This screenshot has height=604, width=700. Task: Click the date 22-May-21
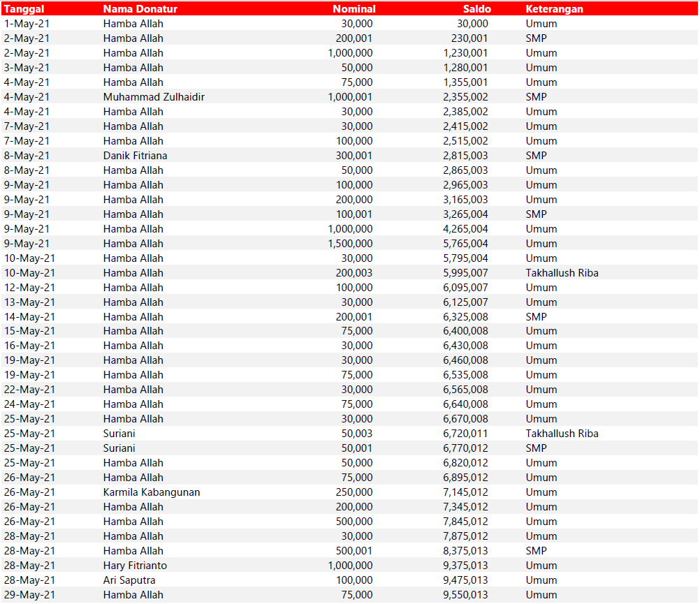tap(29, 390)
